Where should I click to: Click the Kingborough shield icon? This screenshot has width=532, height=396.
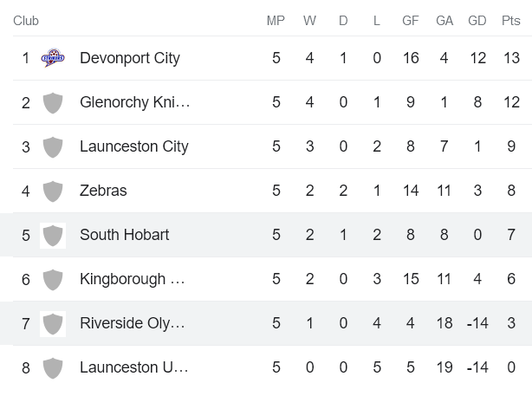coord(53,279)
